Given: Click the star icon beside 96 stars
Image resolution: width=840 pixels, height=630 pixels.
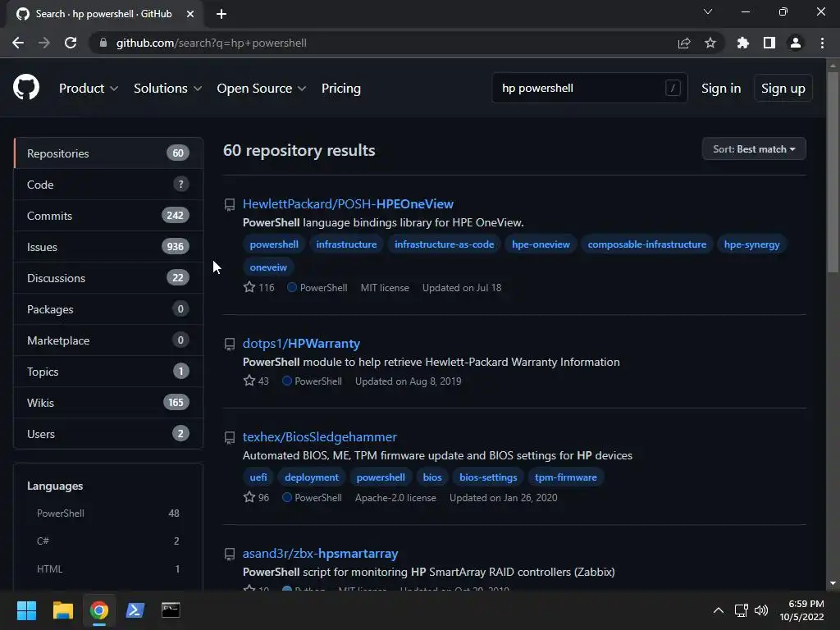Looking at the screenshot, I should (249, 497).
